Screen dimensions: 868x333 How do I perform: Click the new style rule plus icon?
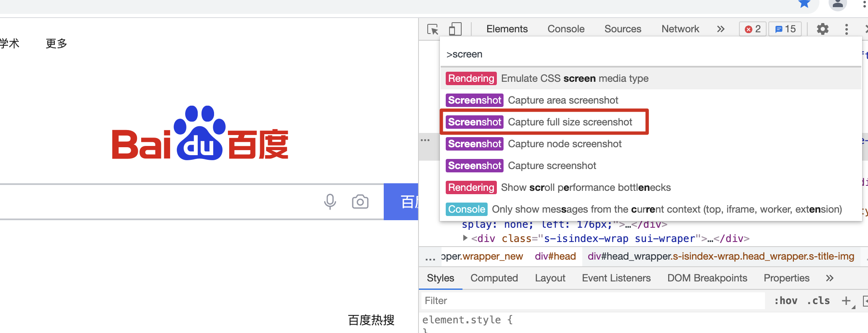[x=847, y=301]
